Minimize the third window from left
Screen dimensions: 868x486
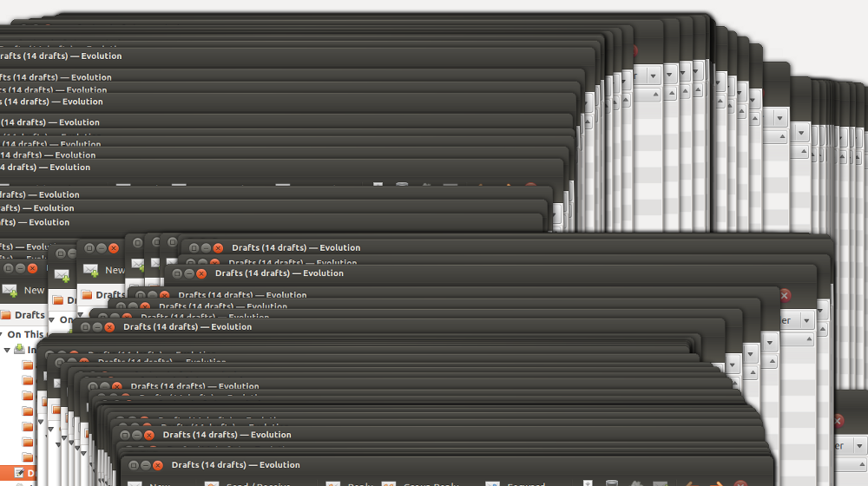coord(102,248)
